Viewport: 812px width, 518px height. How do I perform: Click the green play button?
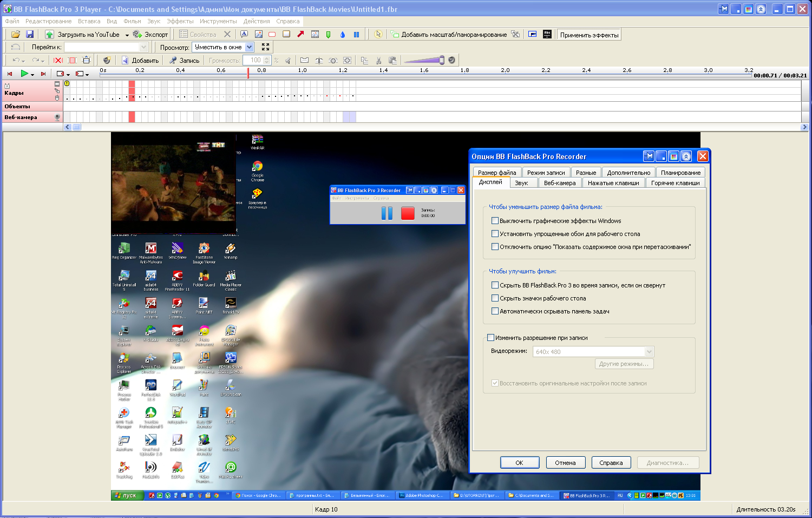coord(24,74)
